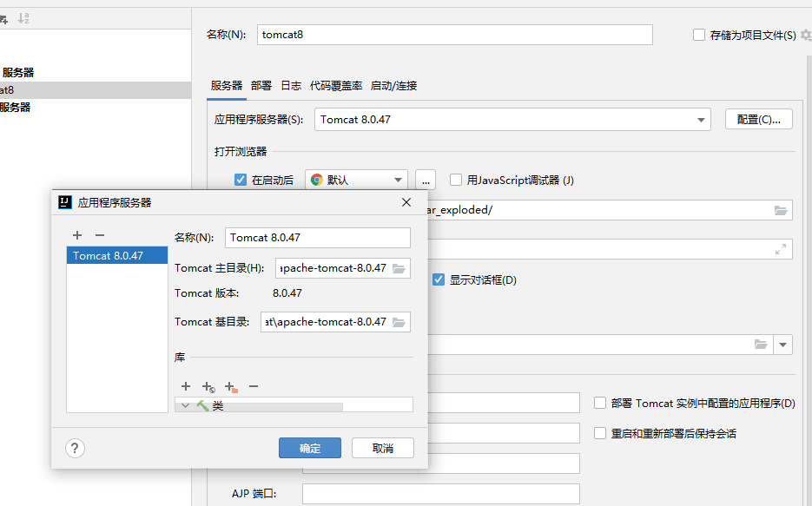
Task: Click the run configuration 名称 field containing tomcat8
Action: tap(455, 35)
